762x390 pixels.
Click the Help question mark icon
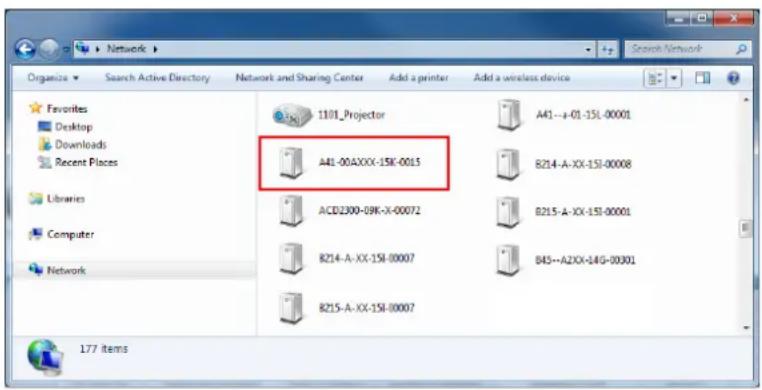(733, 78)
